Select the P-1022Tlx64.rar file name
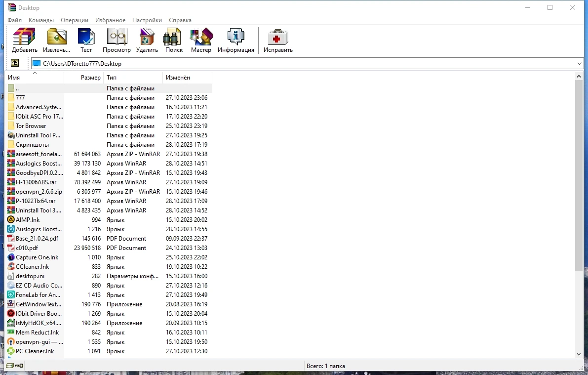 tap(36, 201)
